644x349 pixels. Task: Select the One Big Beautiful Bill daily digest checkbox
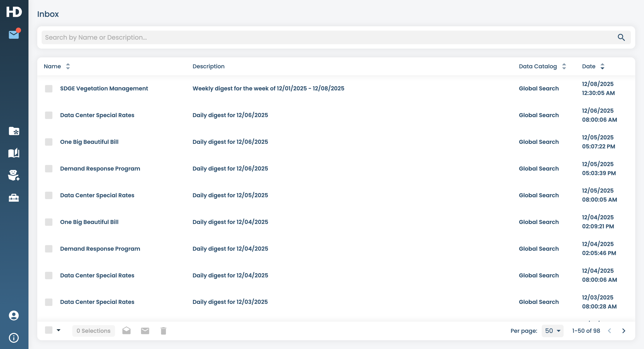(48, 142)
